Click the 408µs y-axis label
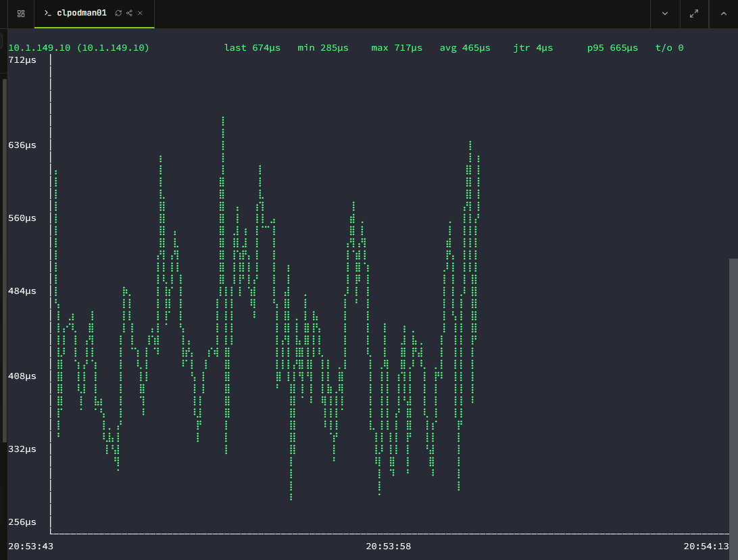 point(22,376)
